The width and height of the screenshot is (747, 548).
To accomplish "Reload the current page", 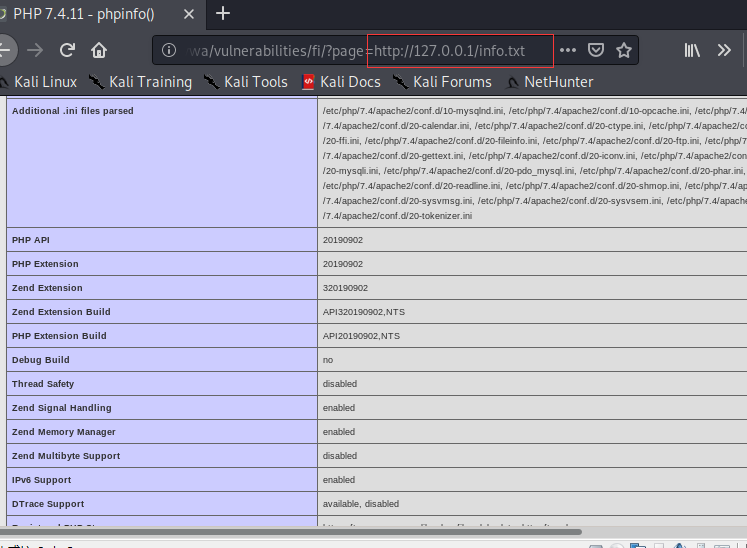I will 67,50.
